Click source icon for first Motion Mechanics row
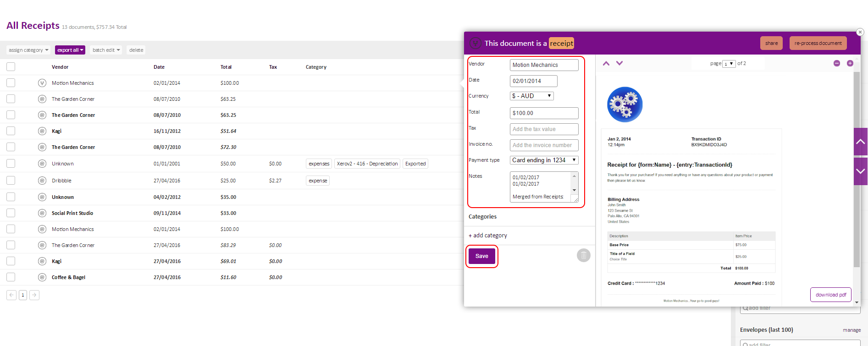The width and height of the screenshot is (868, 346). coord(42,83)
